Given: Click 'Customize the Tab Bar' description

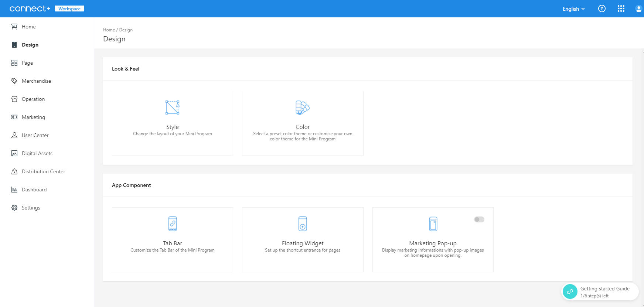Looking at the screenshot, I should 173,250.
